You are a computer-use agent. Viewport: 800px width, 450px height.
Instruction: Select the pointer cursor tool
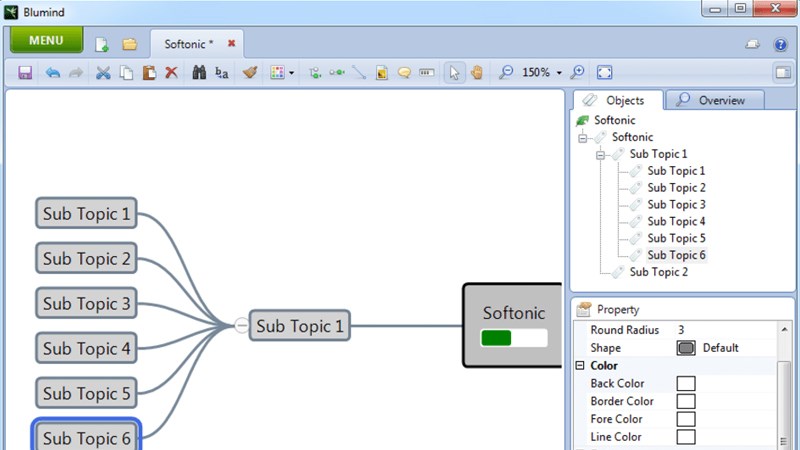click(454, 72)
